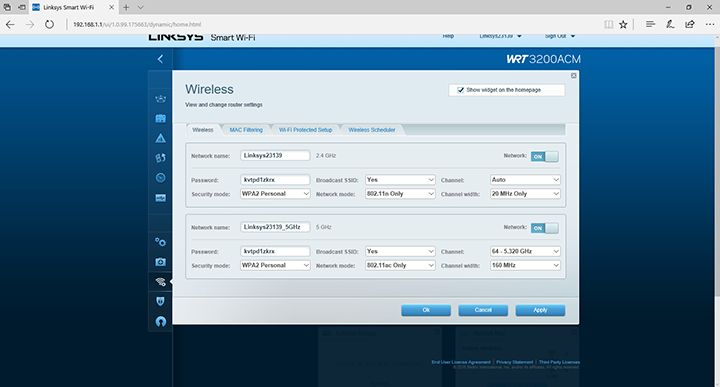Make a web note pen icon
Viewport: 720px width, 387px height.
(670, 24)
